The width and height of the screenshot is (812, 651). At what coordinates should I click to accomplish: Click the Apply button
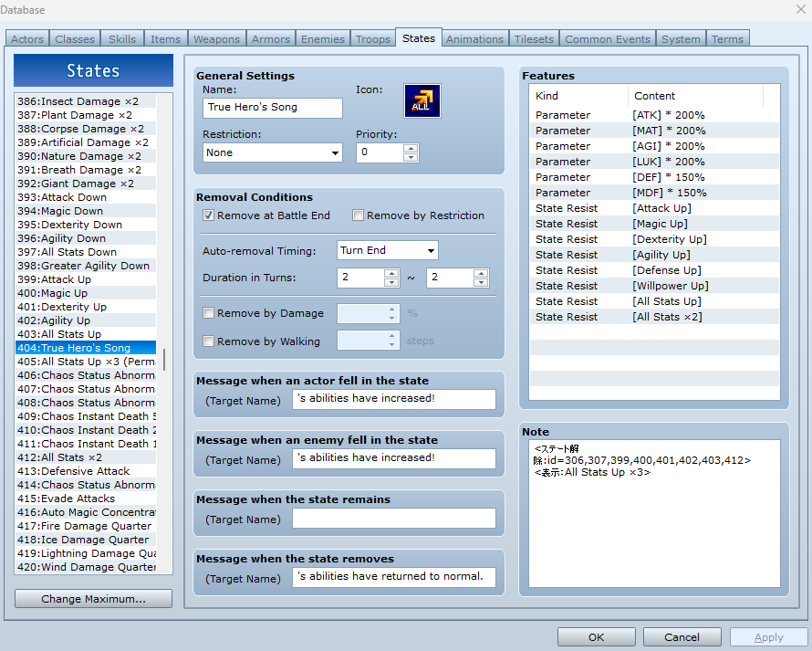[768, 637]
